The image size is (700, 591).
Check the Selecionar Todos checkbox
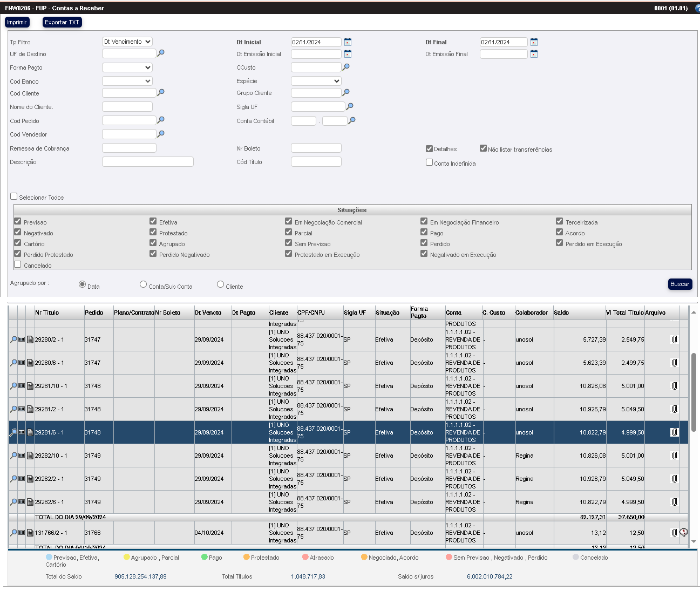pos(14,196)
